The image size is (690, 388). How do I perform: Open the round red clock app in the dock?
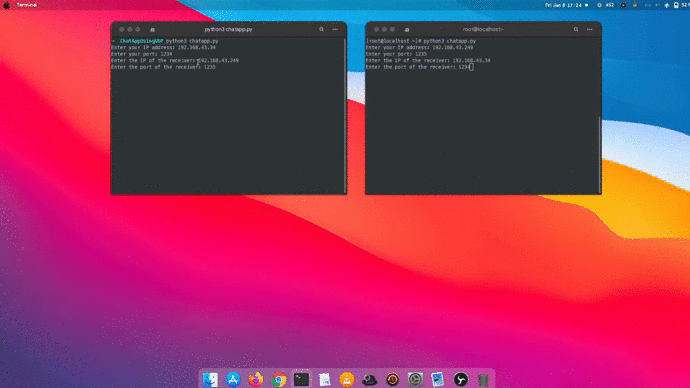pos(393,379)
